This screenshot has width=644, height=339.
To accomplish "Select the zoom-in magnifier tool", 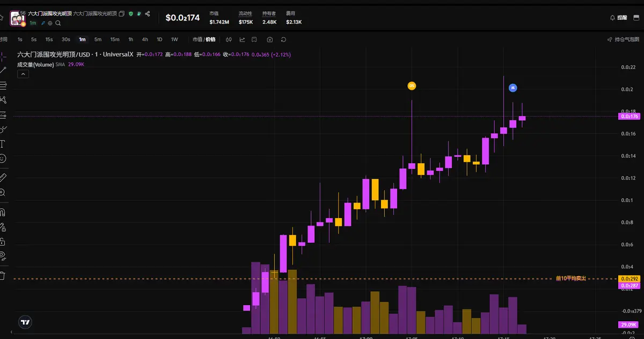I will [x=3, y=192].
